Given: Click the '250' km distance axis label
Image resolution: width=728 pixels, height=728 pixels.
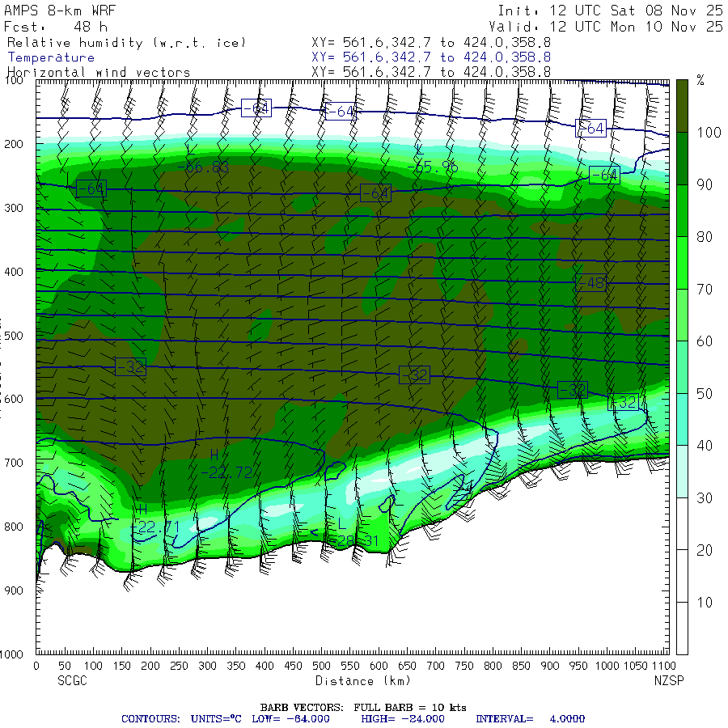Looking at the screenshot, I should point(179,667).
